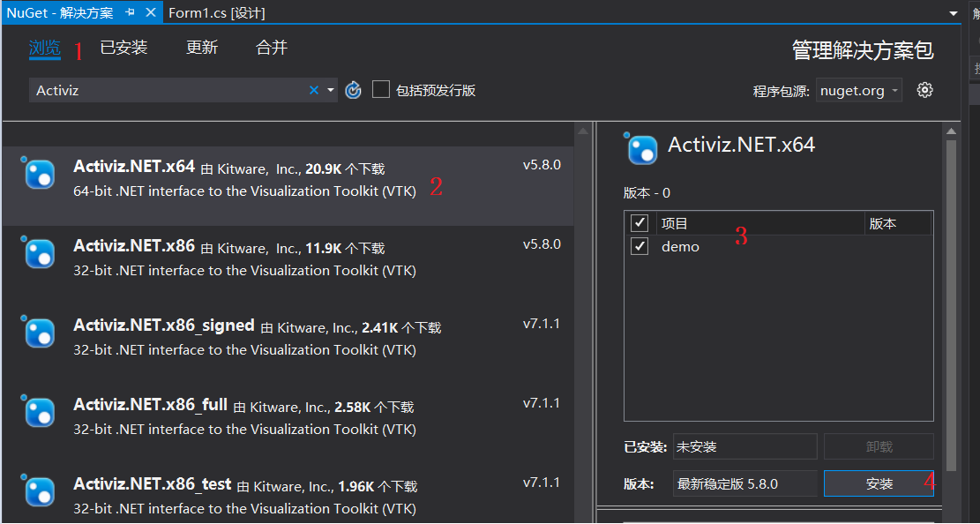Viewport: 980px width, 524px height.
Task: Close the NuGet solution tab
Action: coord(150,12)
